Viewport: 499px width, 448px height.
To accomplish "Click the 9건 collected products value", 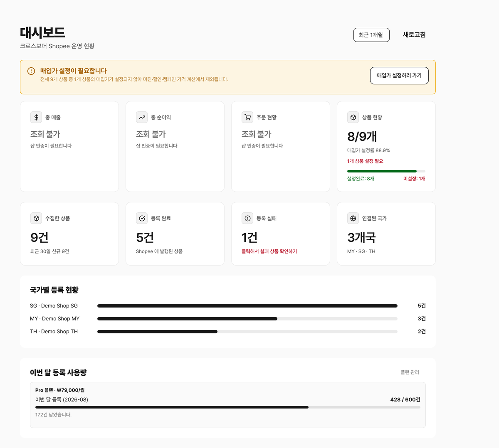I will tap(40, 237).
